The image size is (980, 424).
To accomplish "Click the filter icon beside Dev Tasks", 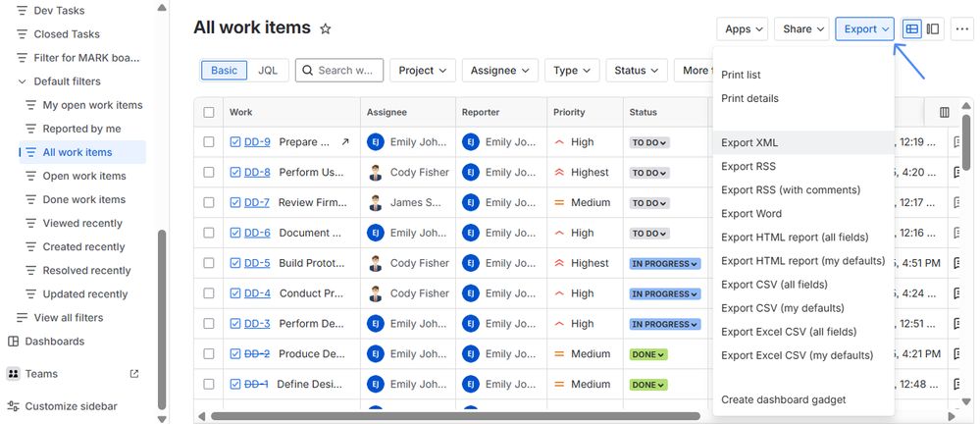I will click(x=23, y=11).
